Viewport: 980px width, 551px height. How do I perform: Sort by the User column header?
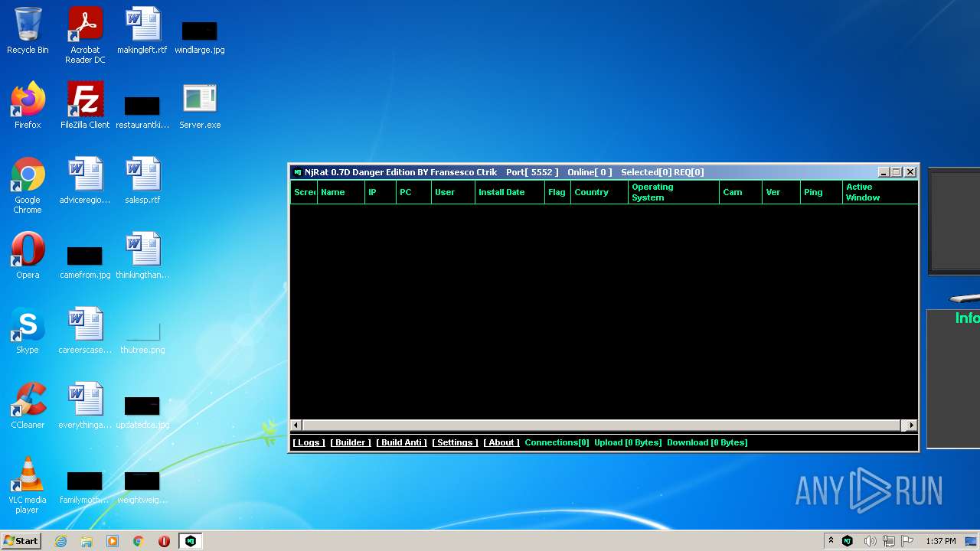(453, 192)
